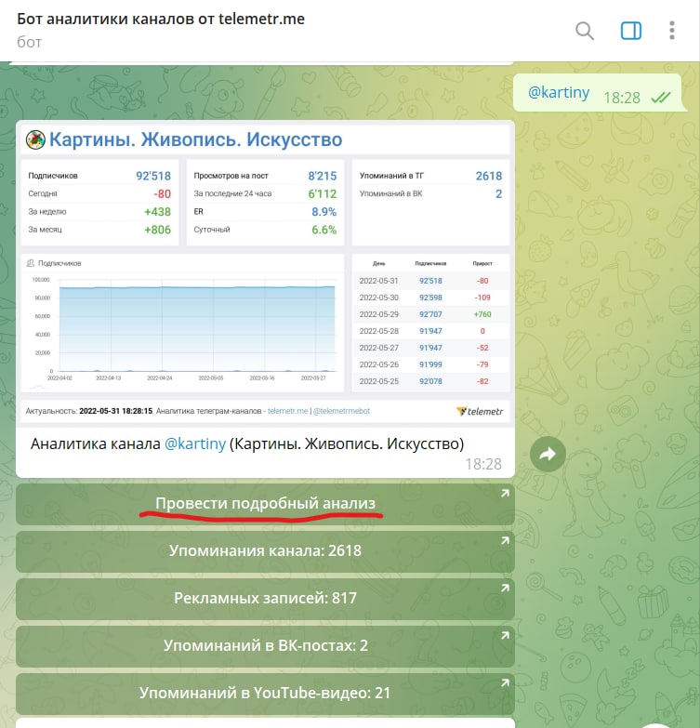700x728 pixels.
Task: Click the table row 2022-05-29
Action: click(430, 314)
